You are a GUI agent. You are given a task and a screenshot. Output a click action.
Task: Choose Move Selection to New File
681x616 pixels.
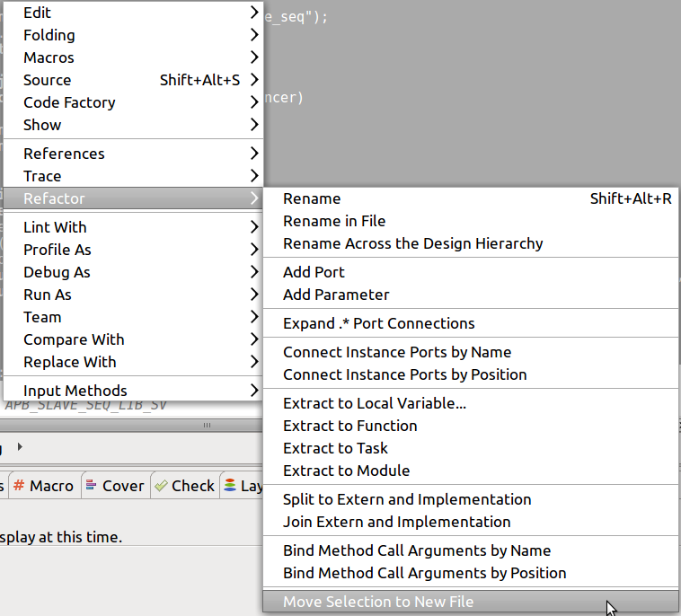(378, 602)
